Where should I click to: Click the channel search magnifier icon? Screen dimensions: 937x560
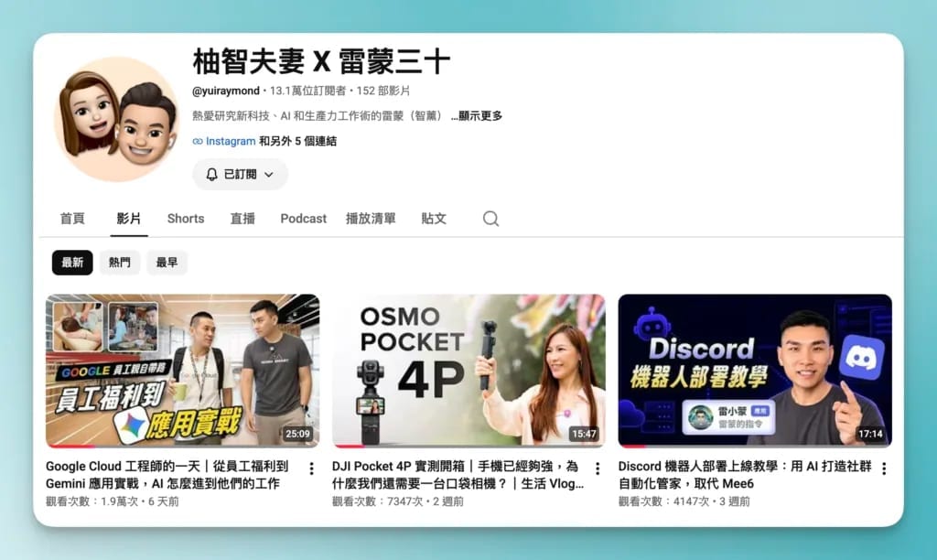(490, 219)
